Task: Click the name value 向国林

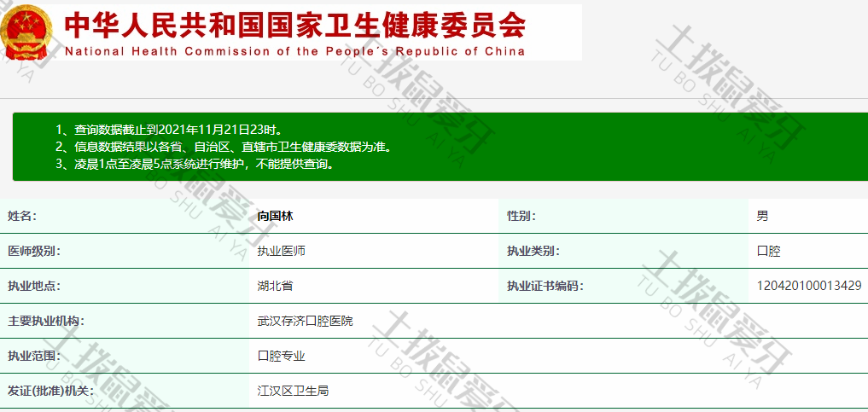Action: [275, 216]
